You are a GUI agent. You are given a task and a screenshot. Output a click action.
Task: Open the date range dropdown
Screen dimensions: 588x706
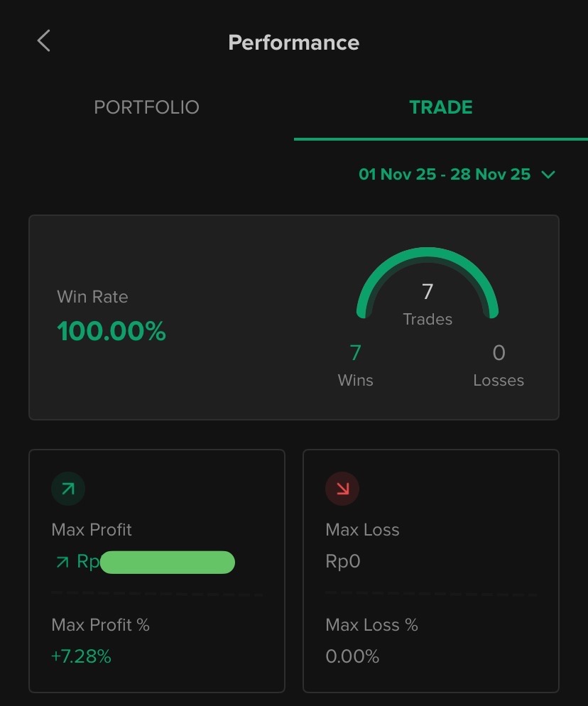(x=445, y=174)
